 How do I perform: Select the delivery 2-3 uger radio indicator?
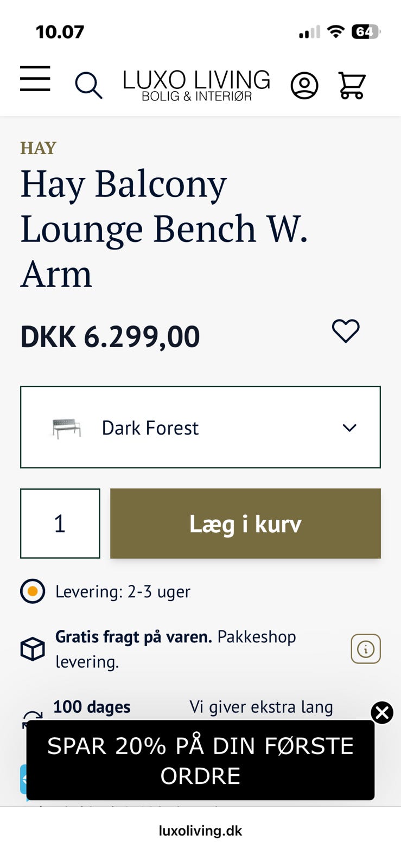tap(33, 591)
